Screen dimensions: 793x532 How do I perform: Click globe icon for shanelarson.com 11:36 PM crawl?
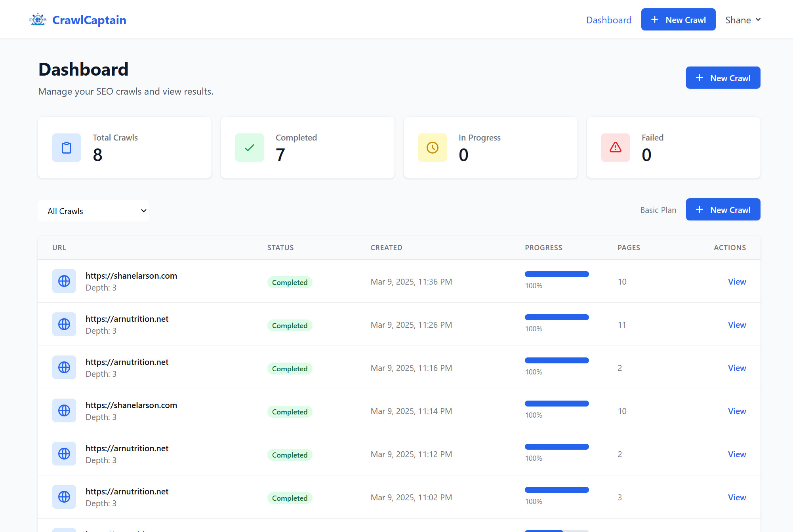point(64,281)
